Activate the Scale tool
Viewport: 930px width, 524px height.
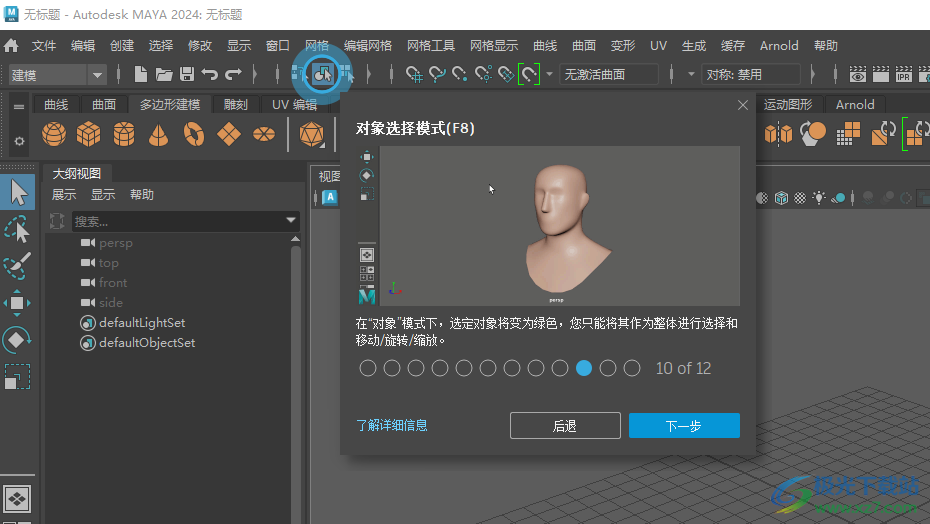[17, 377]
